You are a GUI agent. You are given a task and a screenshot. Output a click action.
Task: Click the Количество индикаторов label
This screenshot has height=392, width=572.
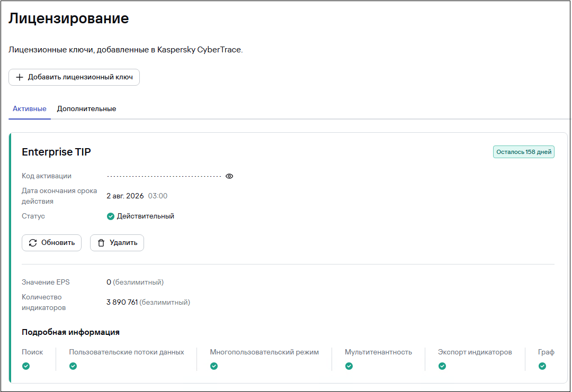tap(44, 303)
